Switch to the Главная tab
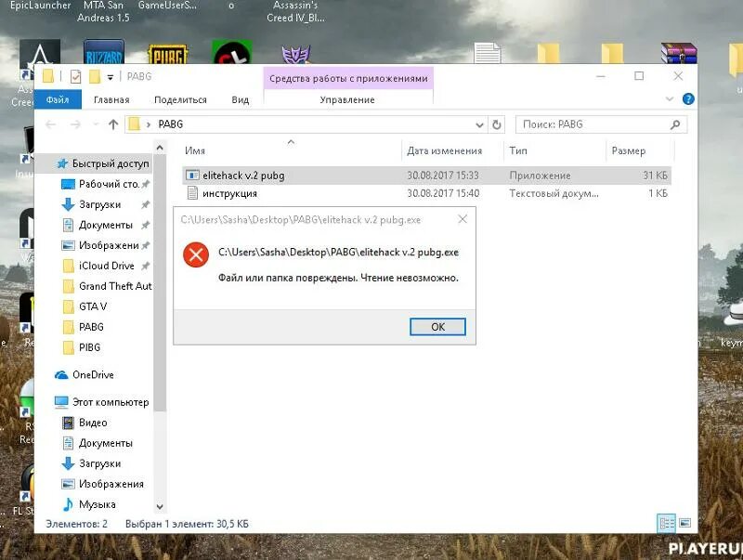 click(111, 99)
